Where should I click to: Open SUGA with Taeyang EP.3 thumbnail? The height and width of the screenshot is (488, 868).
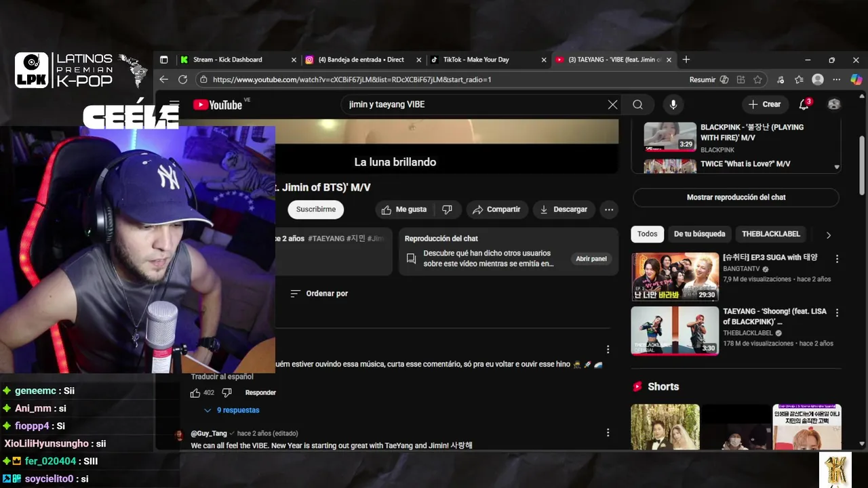pyautogui.click(x=675, y=277)
